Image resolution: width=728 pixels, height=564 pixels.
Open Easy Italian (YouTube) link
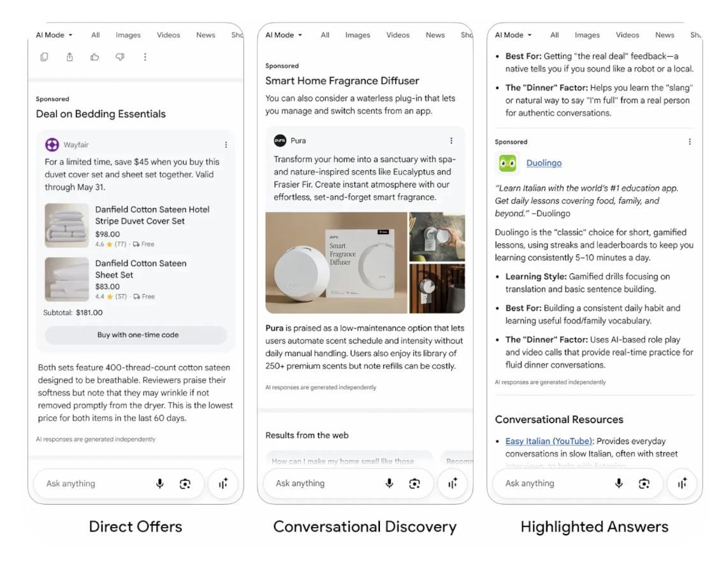pyautogui.click(x=549, y=441)
